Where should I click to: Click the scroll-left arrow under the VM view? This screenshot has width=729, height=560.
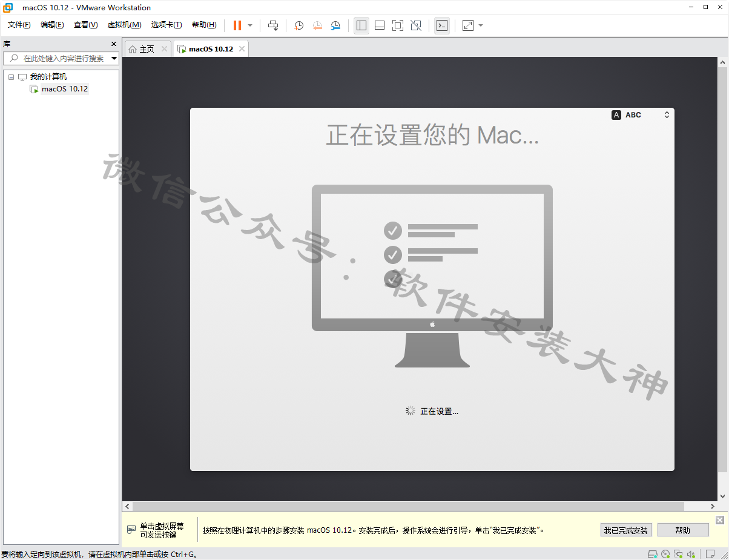(127, 506)
